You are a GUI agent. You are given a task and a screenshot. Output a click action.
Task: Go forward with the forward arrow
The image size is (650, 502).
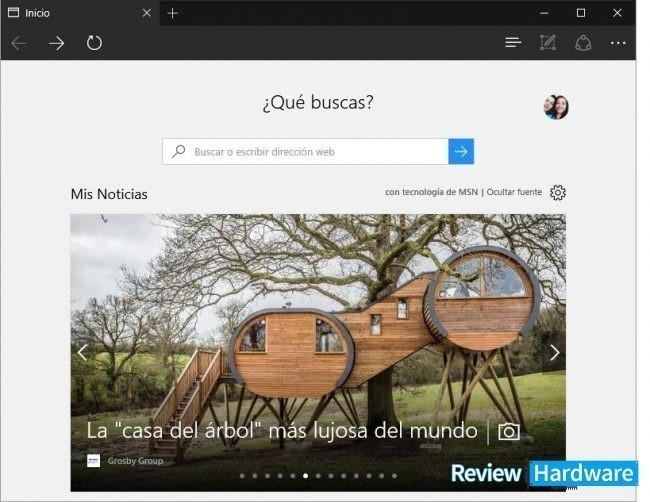(57, 43)
